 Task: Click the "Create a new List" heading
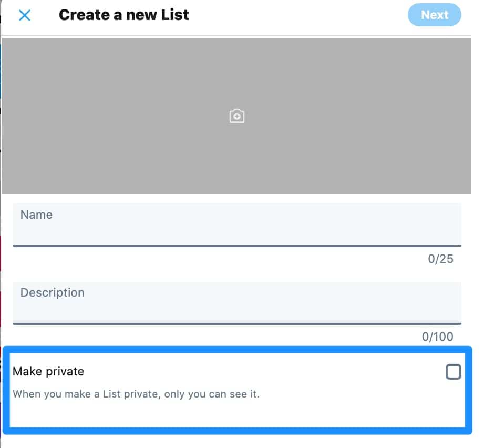coord(124,15)
